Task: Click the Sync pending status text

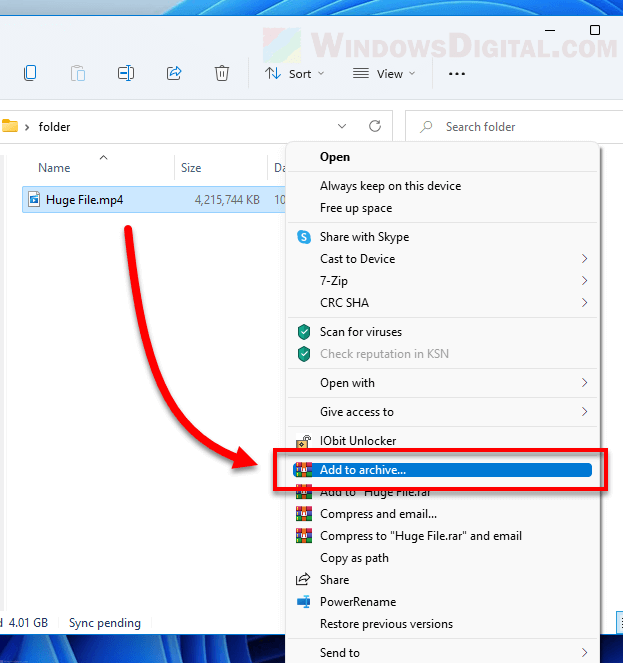Action: (105, 623)
